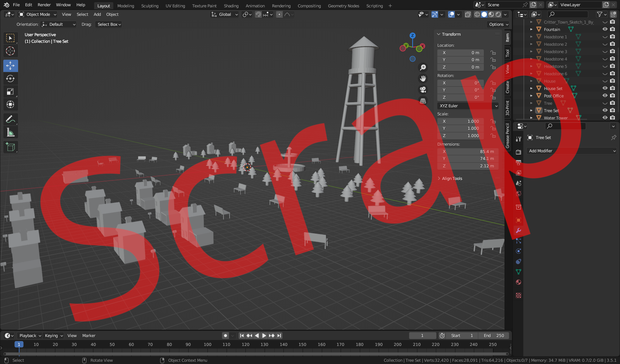Pick the Rotate tool
This screenshot has width=620, height=364.
[10, 79]
